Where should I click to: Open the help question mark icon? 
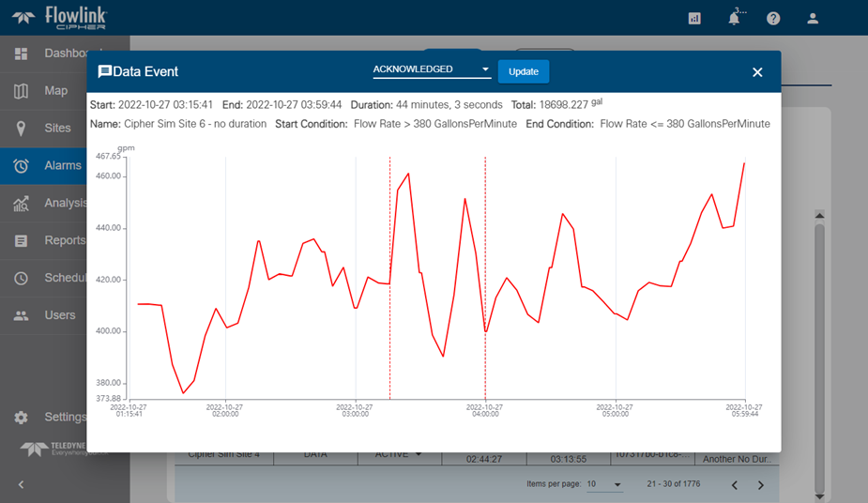773,19
